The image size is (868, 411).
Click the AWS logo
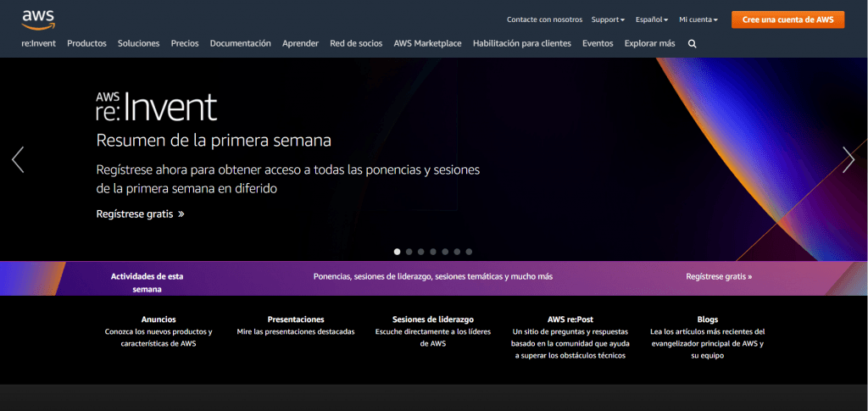(38, 19)
